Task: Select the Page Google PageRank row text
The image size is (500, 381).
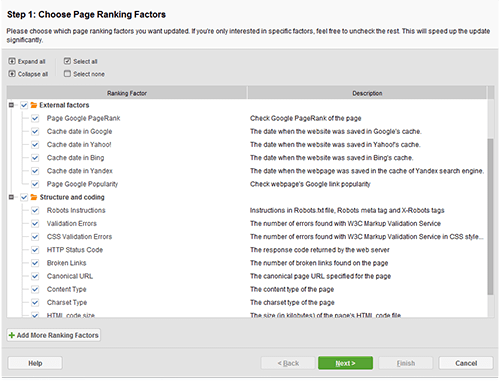Action: 83,118
